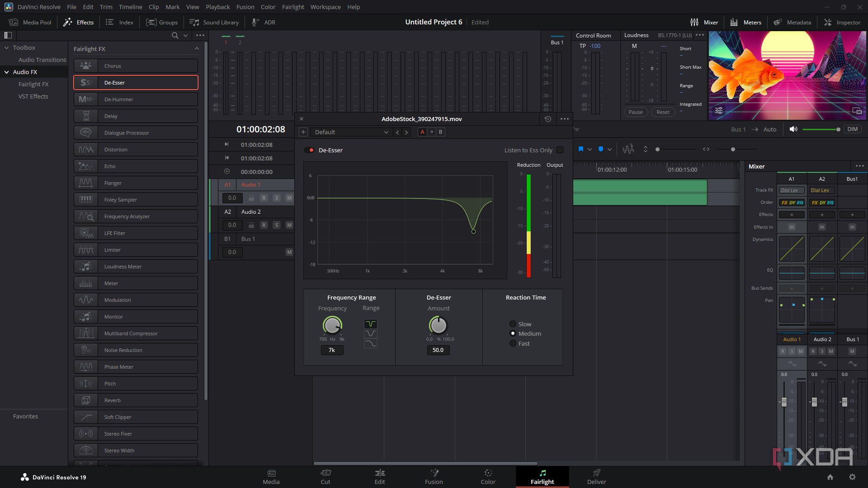868x488 pixels.
Task: Toggle the Effects panel button
Action: point(78,22)
